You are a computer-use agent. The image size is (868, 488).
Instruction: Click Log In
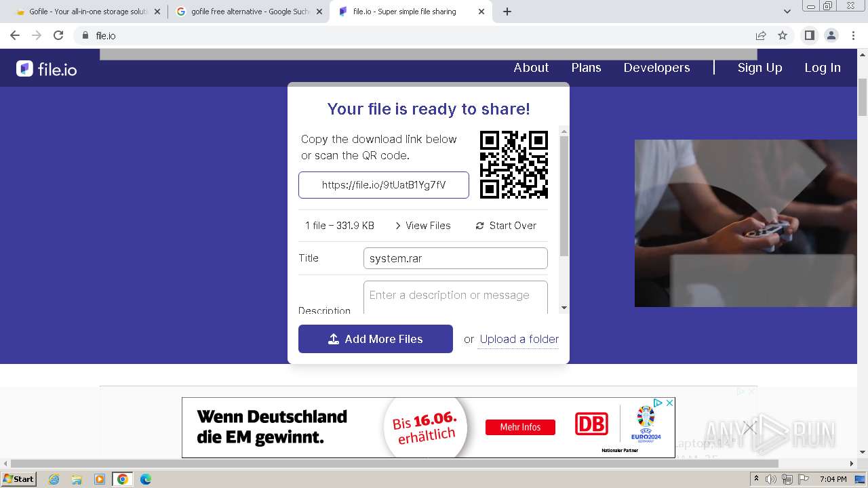coord(823,68)
